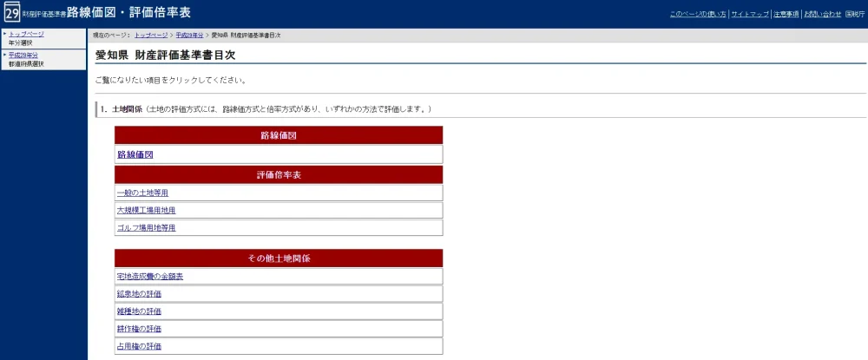868x360 pixels.
Task: Open ゴルフ場用地等用 rate table
Action: point(146,227)
